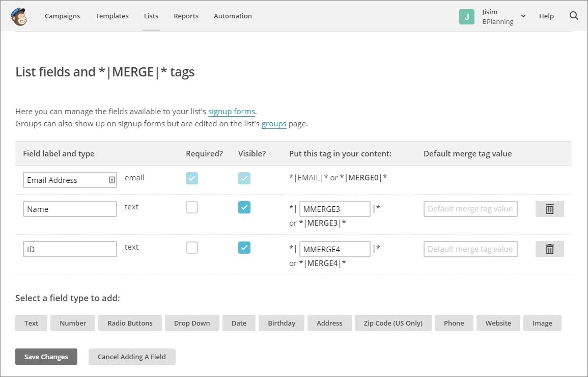Screen dimensions: 588x377
Task: Click Save Changes button
Action: pyautogui.click(x=46, y=357)
